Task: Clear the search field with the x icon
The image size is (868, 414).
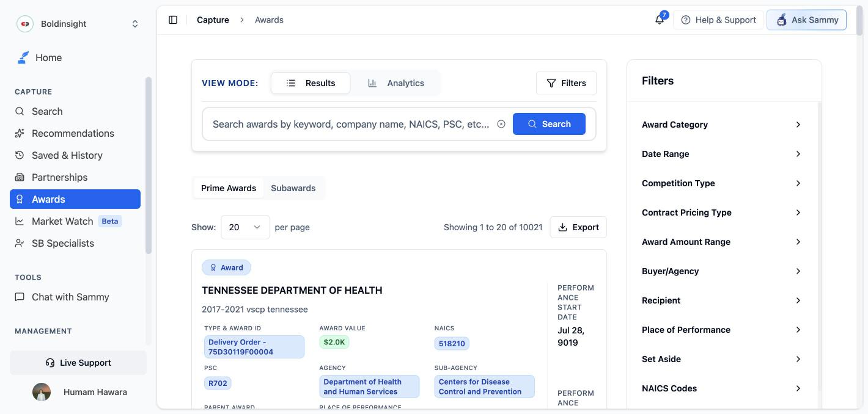Action: click(x=501, y=124)
